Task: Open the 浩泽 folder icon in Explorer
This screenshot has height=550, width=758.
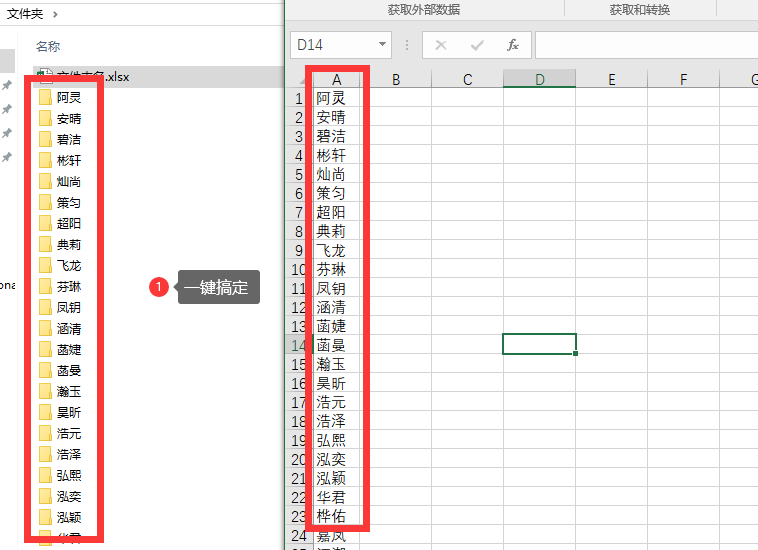Action: click(x=45, y=454)
